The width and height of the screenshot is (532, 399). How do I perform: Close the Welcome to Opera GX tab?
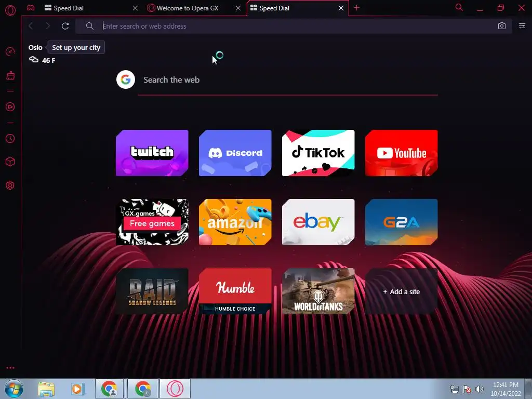[238, 8]
